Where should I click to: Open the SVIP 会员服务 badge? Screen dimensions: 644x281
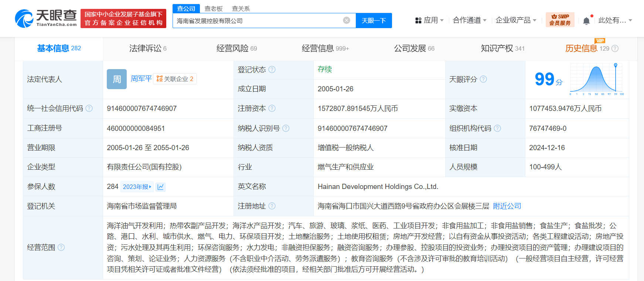[560, 20]
